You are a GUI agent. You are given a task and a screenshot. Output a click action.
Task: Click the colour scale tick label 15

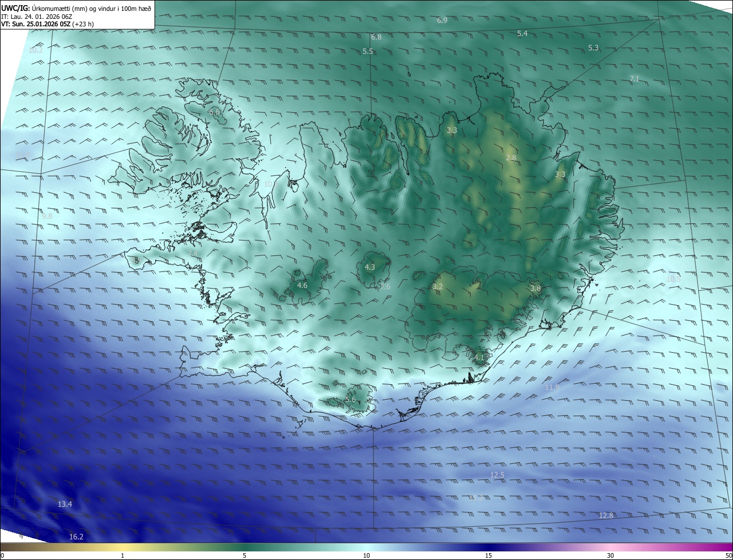coord(488,555)
